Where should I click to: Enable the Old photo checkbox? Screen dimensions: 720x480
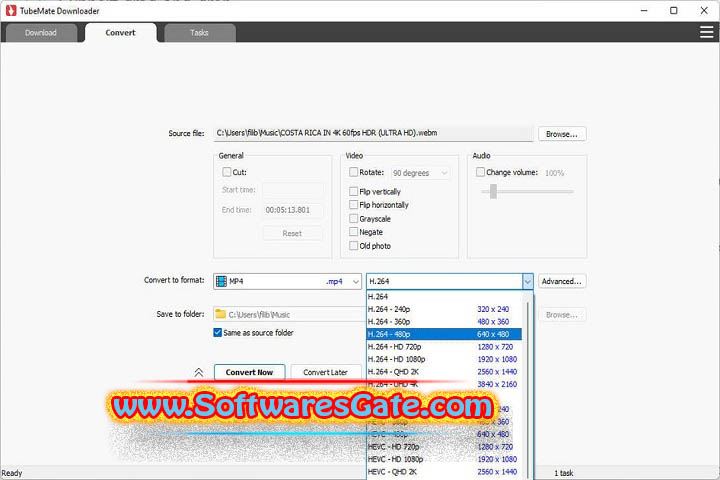point(354,245)
